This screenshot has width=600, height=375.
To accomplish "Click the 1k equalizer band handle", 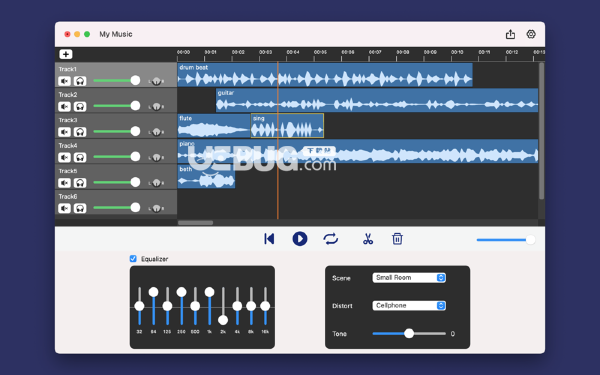I will [x=209, y=292].
